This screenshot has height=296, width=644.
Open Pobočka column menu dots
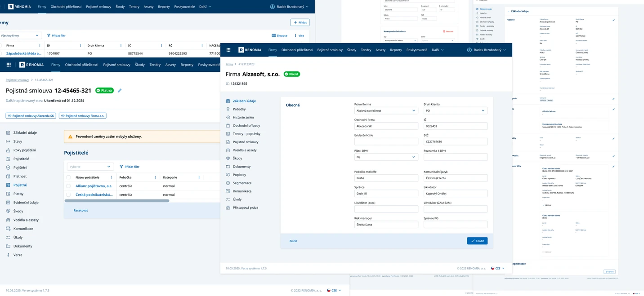click(155, 177)
